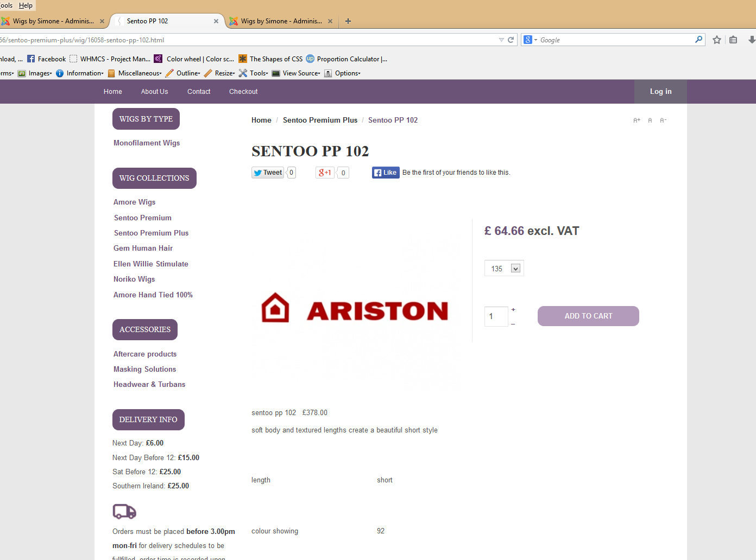Open The Shapes of CSS bookmark
The height and width of the screenshot is (560, 756).
coord(270,59)
